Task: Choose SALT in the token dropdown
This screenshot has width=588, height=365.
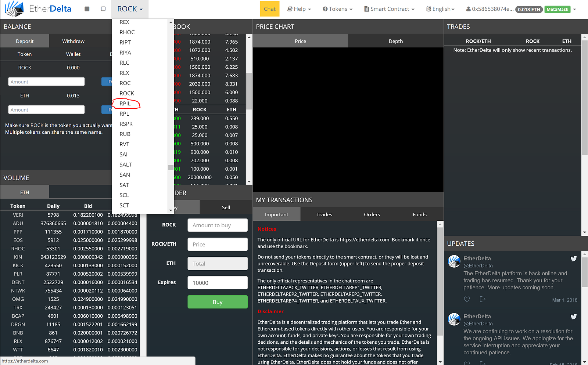Action: 126,165
